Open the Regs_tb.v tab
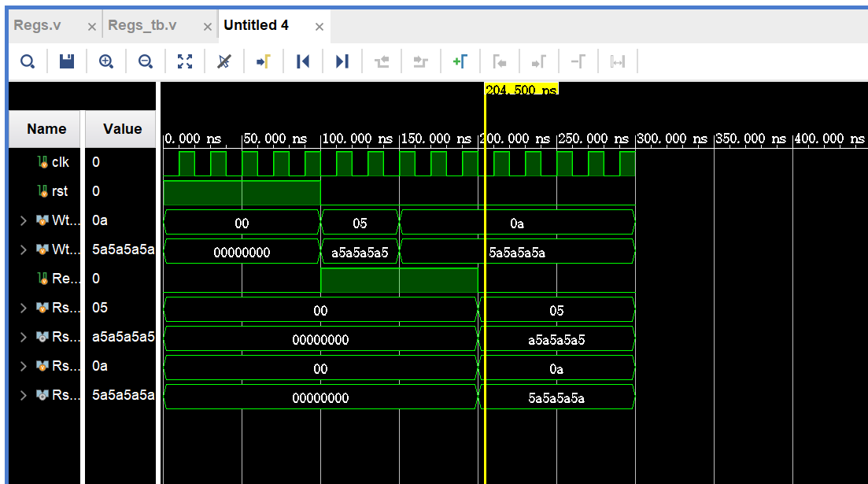The width and height of the screenshot is (868, 484). [x=142, y=25]
